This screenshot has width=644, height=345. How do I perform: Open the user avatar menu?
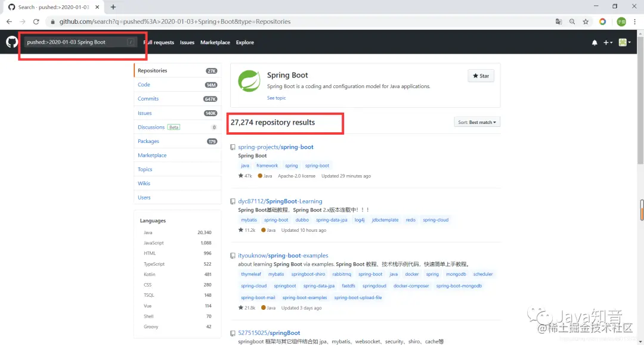point(625,42)
